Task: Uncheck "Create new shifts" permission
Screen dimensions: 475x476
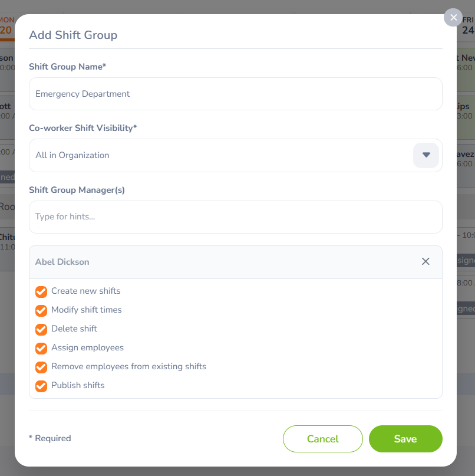Action: [41, 291]
